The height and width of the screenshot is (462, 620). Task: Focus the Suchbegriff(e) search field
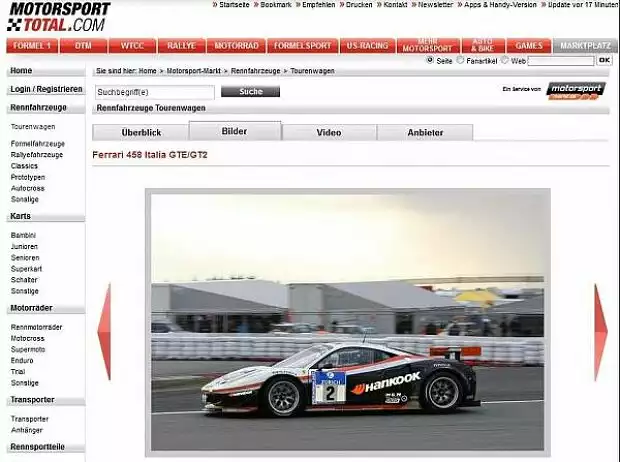pos(155,92)
